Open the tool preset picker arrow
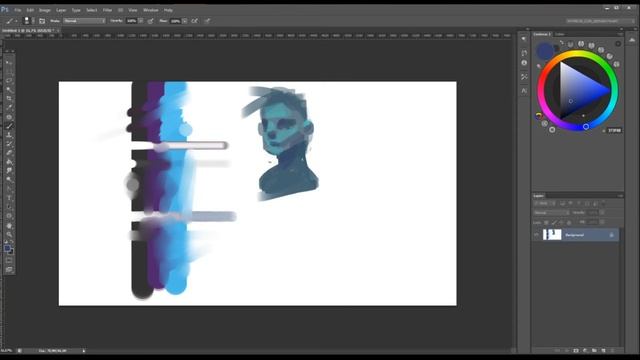 tap(16, 21)
